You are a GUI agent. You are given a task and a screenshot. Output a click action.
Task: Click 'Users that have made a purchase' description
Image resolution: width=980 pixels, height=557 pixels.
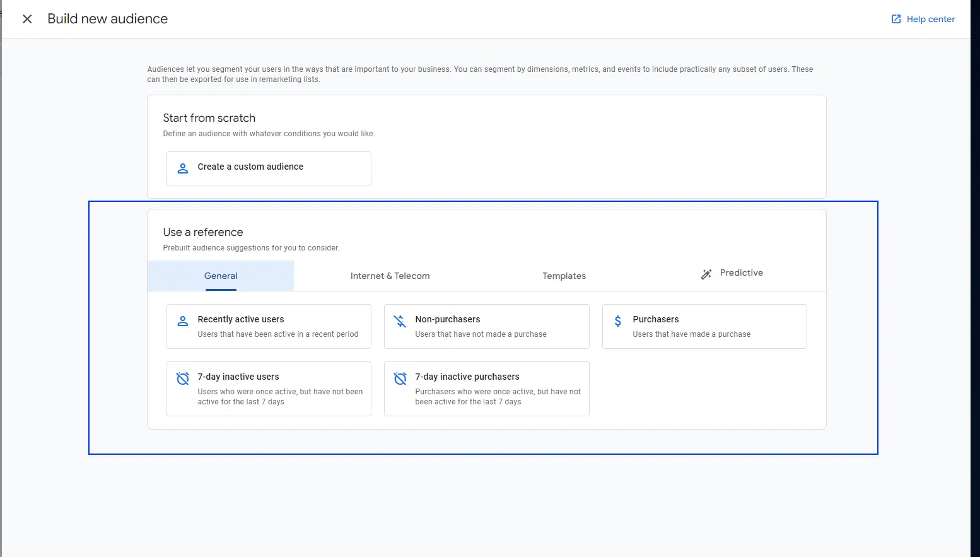tap(692, 334)
